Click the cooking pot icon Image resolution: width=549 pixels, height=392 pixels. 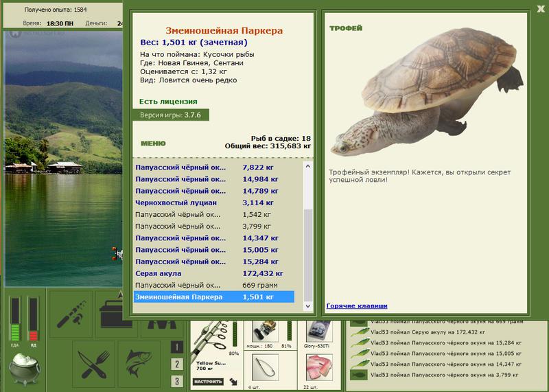(25, 369)
